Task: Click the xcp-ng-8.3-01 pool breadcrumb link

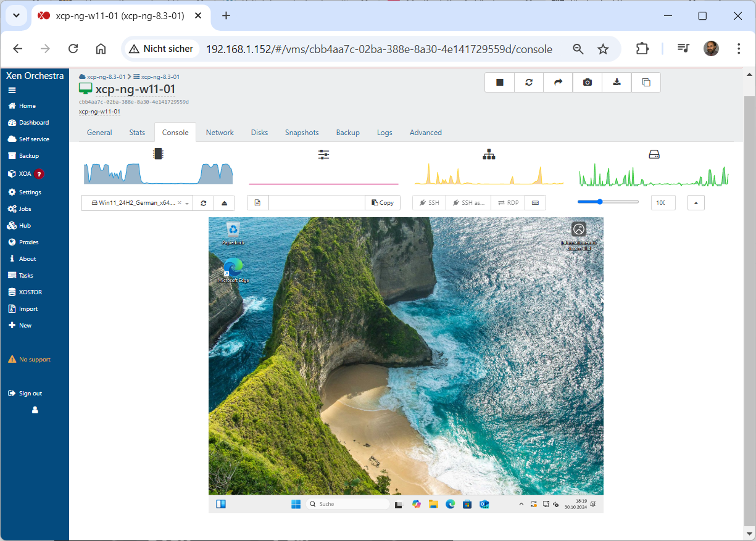Action: pyautogui.click(x=106, y=77)
